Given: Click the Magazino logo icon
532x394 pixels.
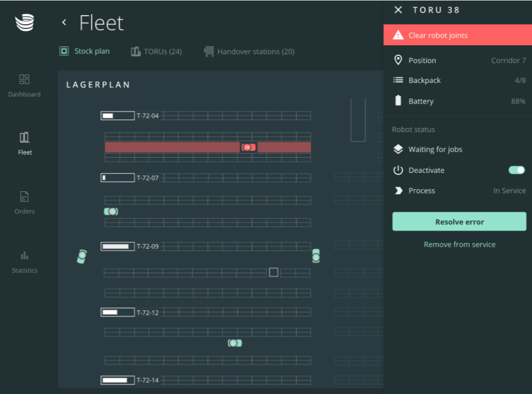Looking at the screenshot, I should (24, 23).
